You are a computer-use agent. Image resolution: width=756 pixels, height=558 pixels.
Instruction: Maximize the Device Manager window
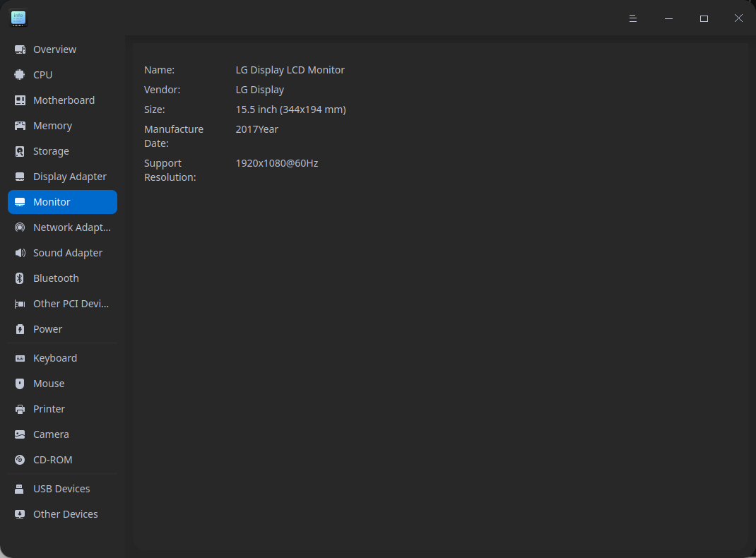click(x=704, y=18)
